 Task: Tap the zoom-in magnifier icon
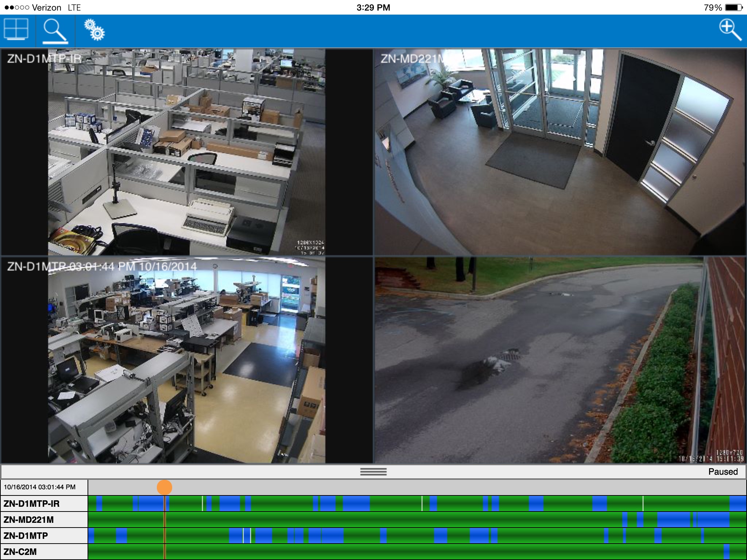(x=730, y=30)
